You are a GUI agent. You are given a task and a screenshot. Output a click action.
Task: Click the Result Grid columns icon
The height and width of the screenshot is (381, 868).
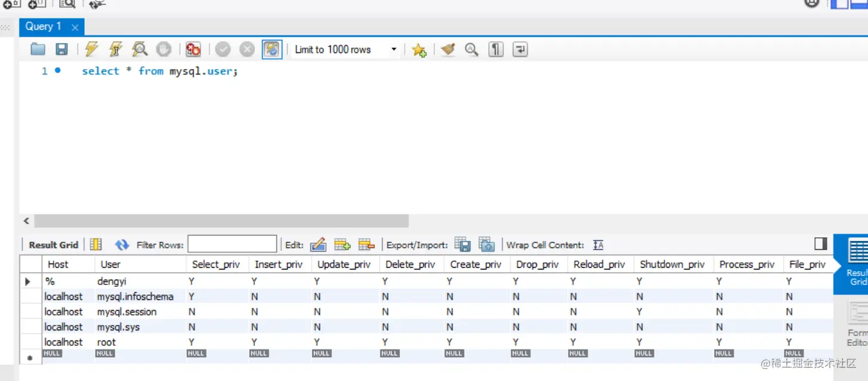click(x=96, y=244)
